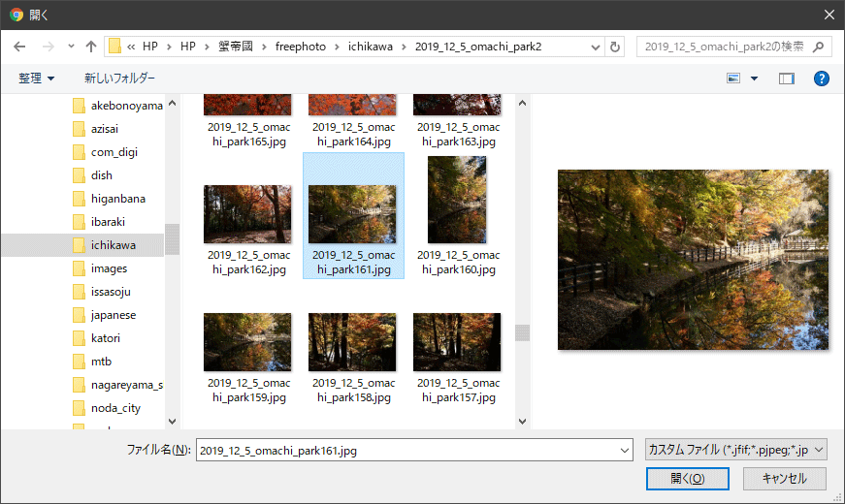Screen dimensions: 845x504
Task: Select the com_digi folder
Action: coord(105,152)
